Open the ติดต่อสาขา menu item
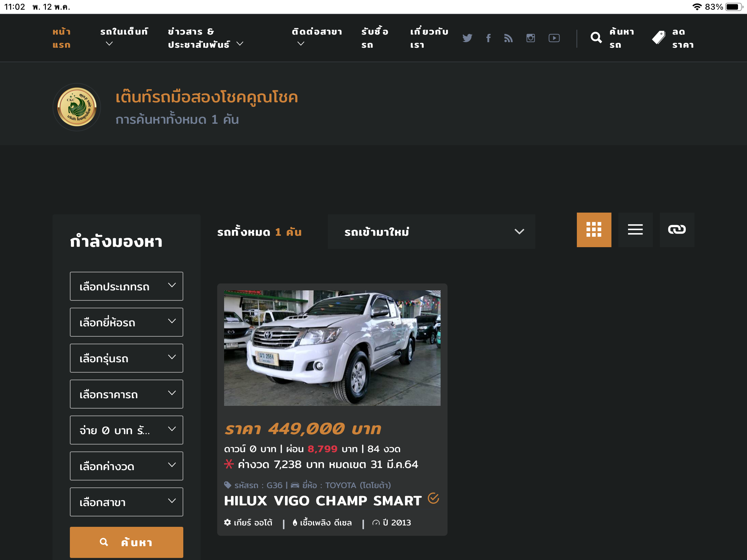 pos(316,37)
